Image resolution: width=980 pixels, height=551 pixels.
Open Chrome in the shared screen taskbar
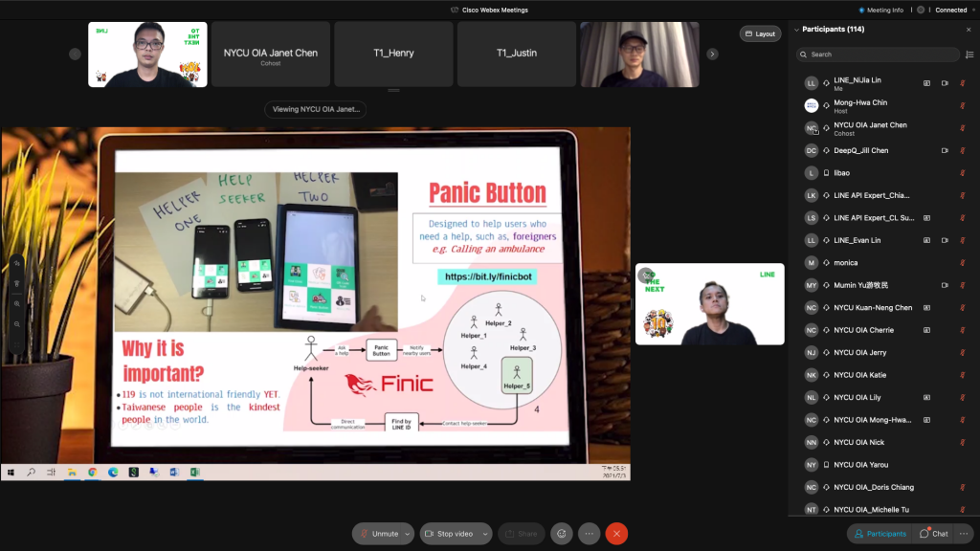click(x=93, y=473)
